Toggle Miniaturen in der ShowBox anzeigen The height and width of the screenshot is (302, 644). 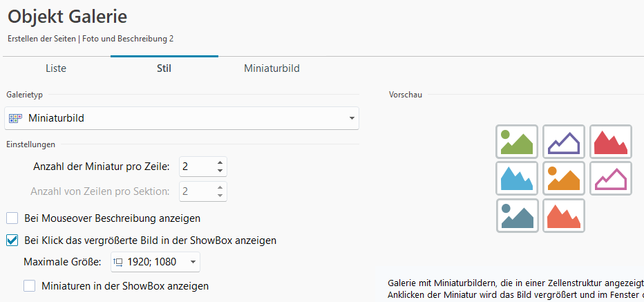(x=30, y=285)
